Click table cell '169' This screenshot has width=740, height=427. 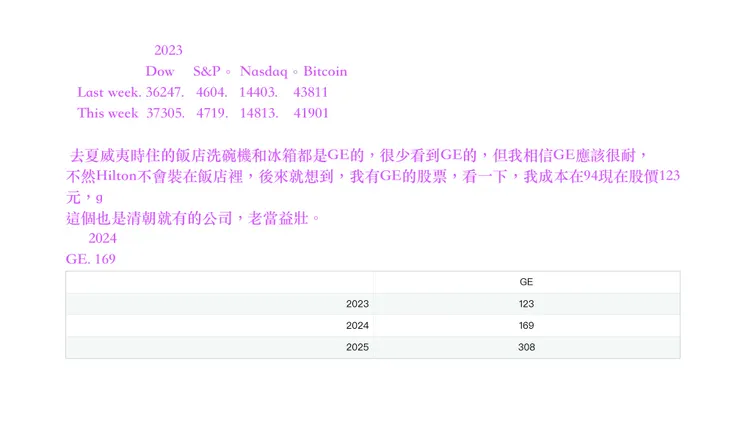pos(526,326)
